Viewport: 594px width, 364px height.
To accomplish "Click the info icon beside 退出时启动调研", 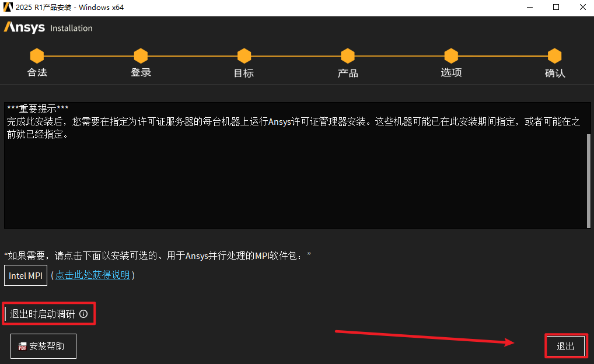I will click(83, 314).
